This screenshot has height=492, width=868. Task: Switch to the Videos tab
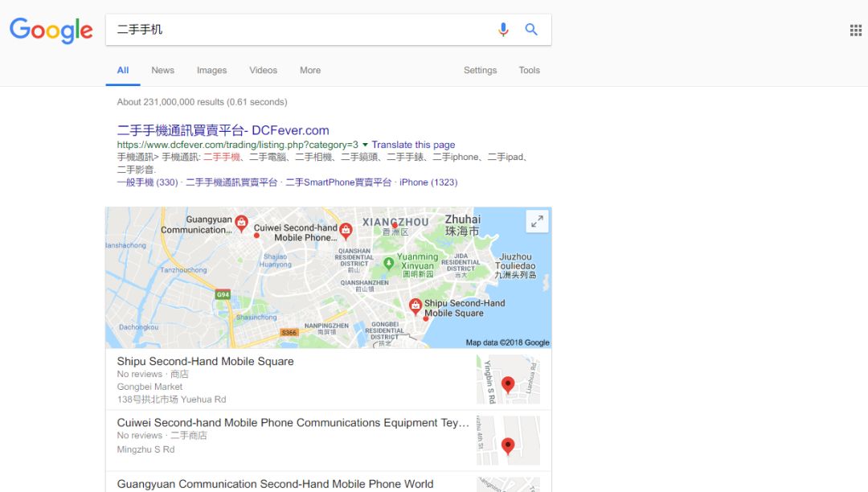click(263, 70)
